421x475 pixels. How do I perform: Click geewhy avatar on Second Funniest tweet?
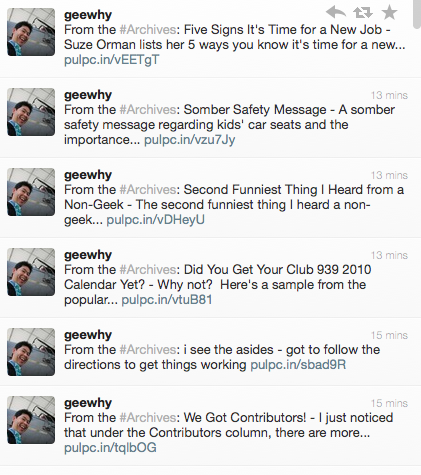pyautogui.click(x=31, y=192)
